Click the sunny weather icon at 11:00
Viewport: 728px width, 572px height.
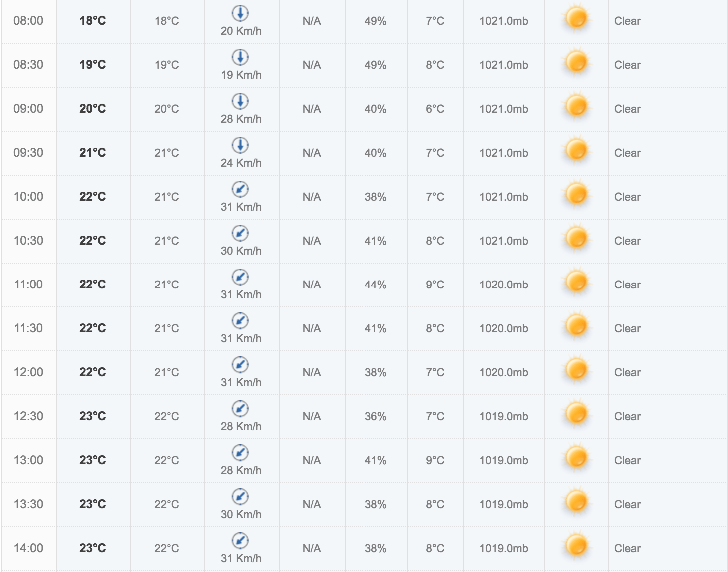tap(576, 283)
